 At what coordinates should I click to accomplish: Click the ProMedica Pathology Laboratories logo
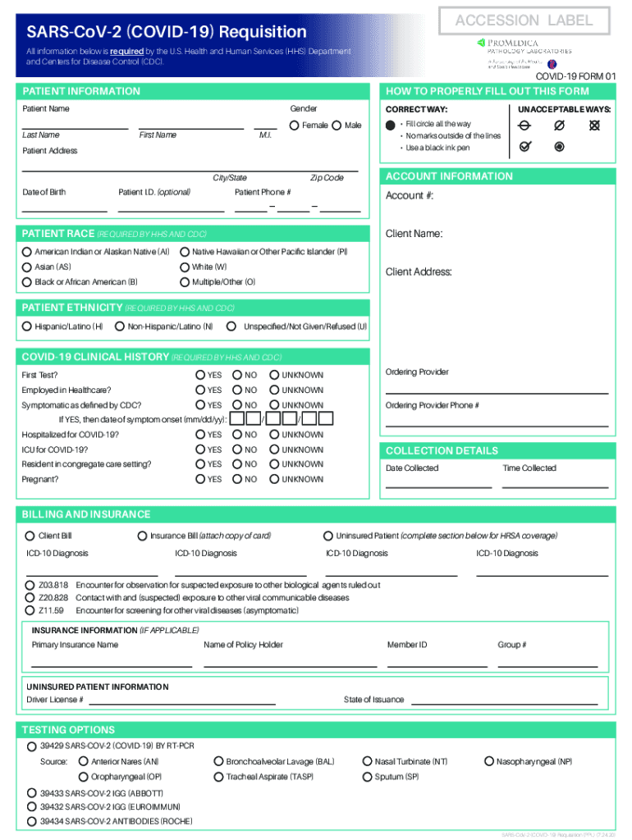[x=524, y=50]
